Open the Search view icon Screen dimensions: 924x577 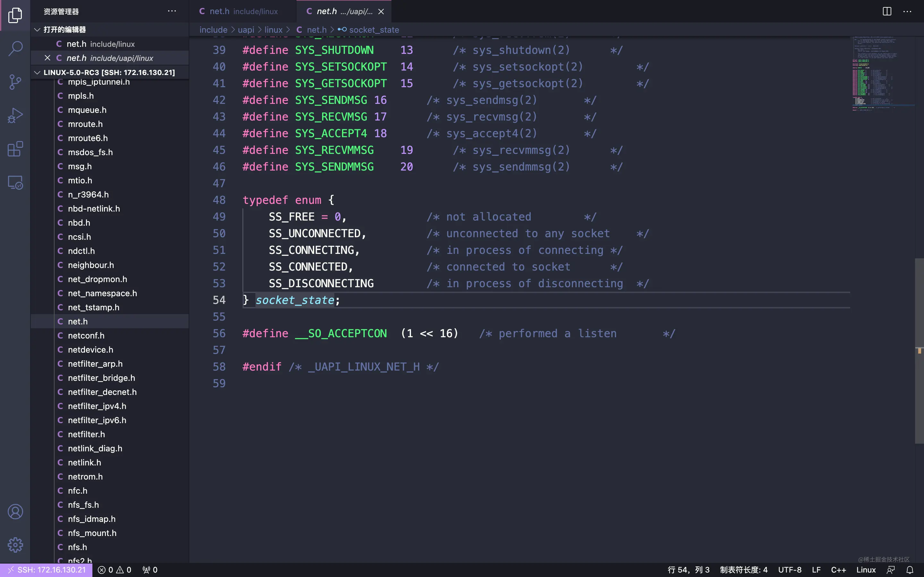coord(15,48)
